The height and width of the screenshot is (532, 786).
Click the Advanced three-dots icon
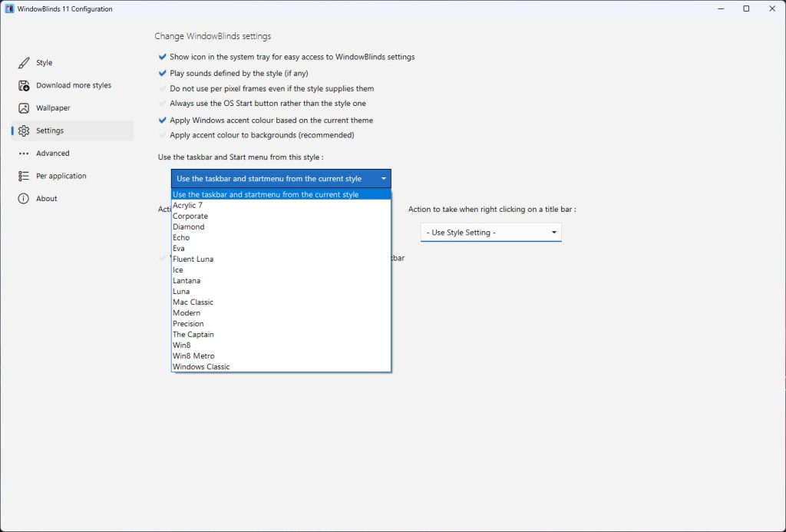coord(24,154)
